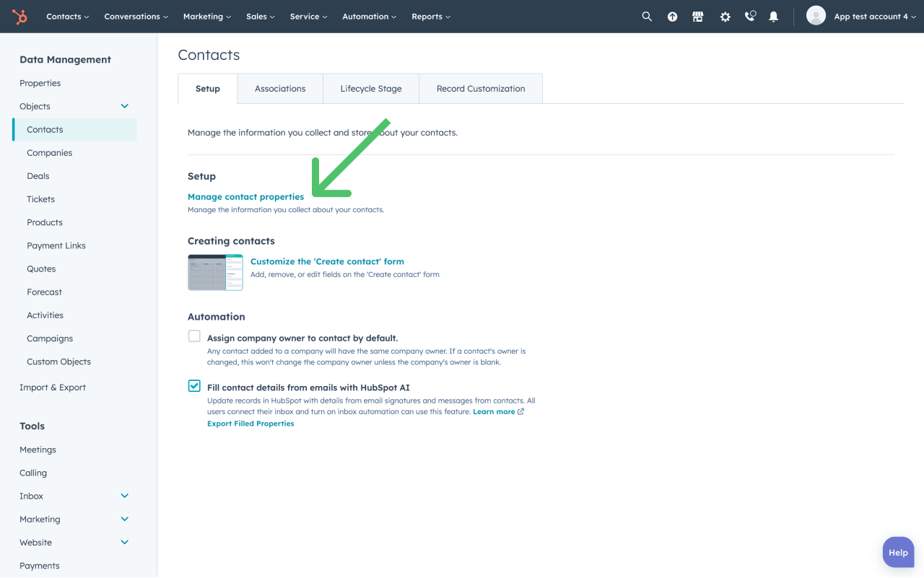Screen dimensions: 924x578
Task: Click Manage contact properties link
Action: pyautogui.click(x=245, y=197)
